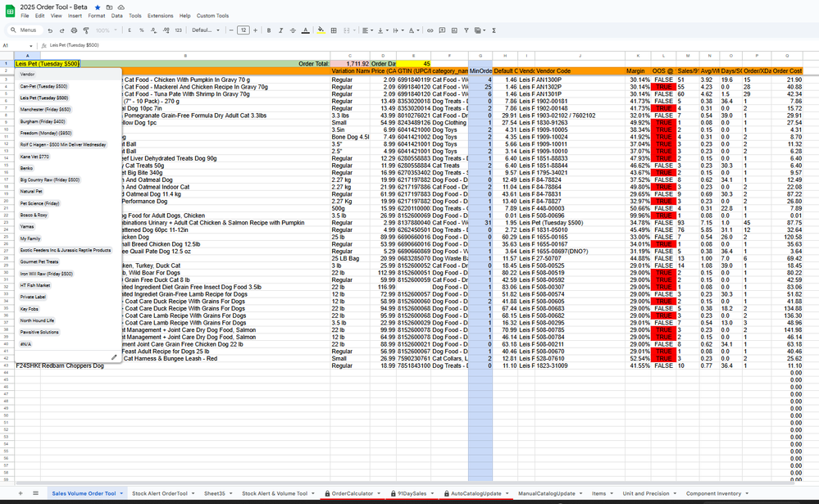Expand the Name box dropdown arrow
819x504 pixels.
pyautogui.click(x=31, y=46)
